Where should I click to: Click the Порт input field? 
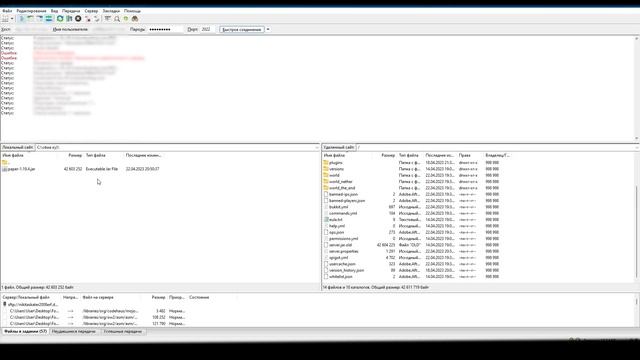(207, 29)
